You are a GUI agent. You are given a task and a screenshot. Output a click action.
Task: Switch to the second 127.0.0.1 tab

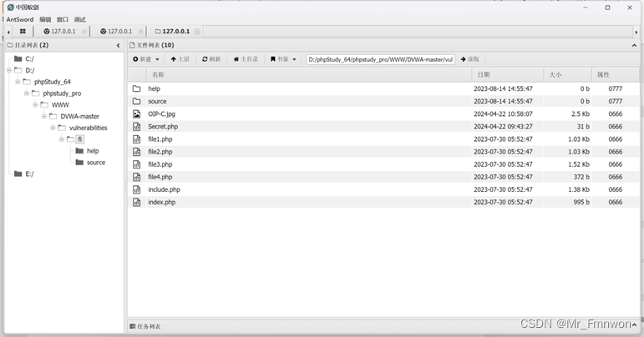[x=116, y=31]
